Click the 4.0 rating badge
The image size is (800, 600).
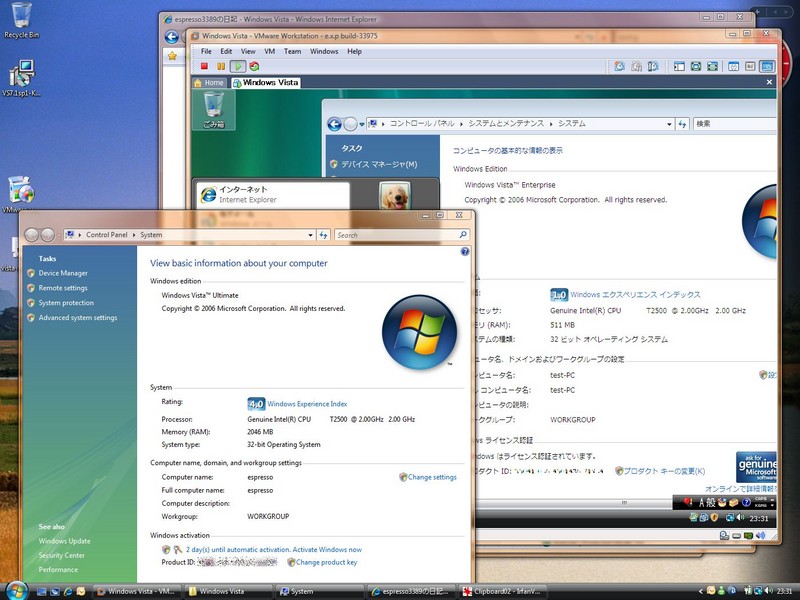(256, 404)
